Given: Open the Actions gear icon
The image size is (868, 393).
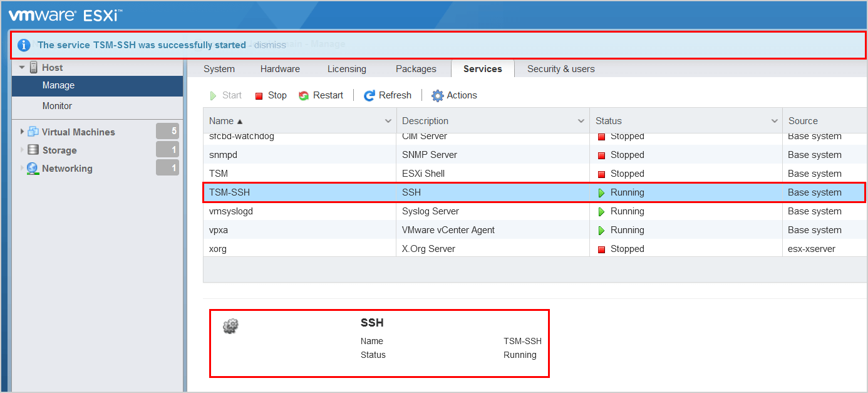Looking at the screenshot, I should [438, 95].
